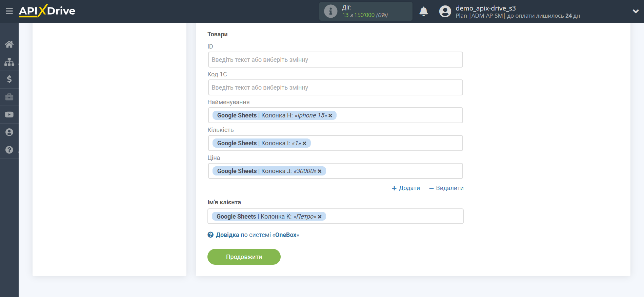
Task: Click Видалити to remove a product
Action: point(446,188)
